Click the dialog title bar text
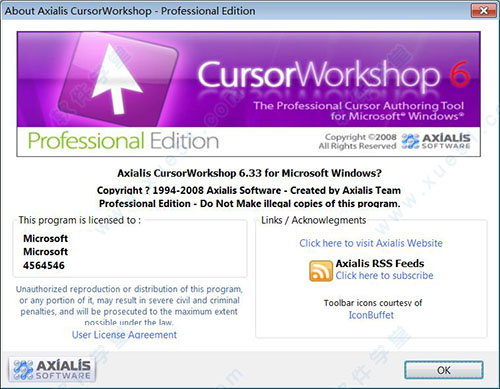The width and height of the screenshot is (500, 389). click(130, 11)
